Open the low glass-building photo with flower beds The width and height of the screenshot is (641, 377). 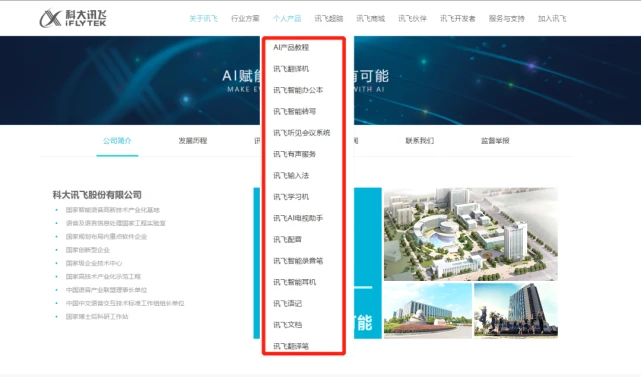tap(428, 310)
